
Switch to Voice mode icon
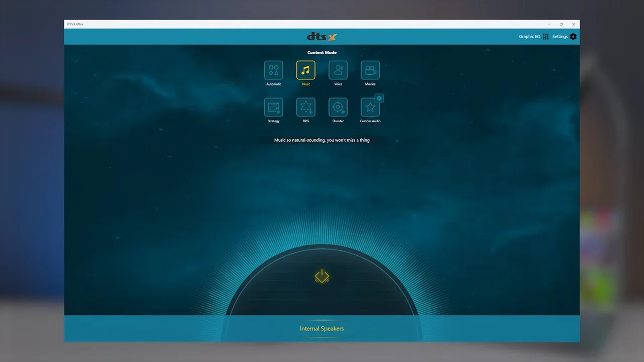(338, 70)
